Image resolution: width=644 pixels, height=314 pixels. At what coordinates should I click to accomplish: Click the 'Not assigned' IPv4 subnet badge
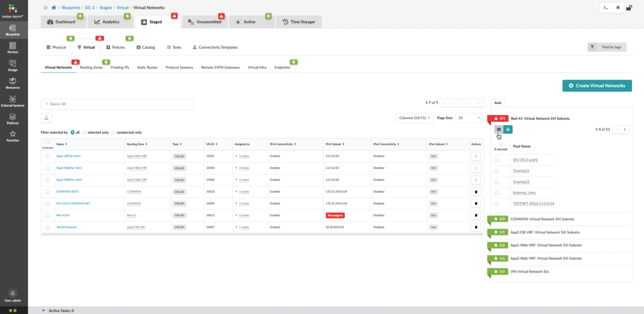pos(335,215)
